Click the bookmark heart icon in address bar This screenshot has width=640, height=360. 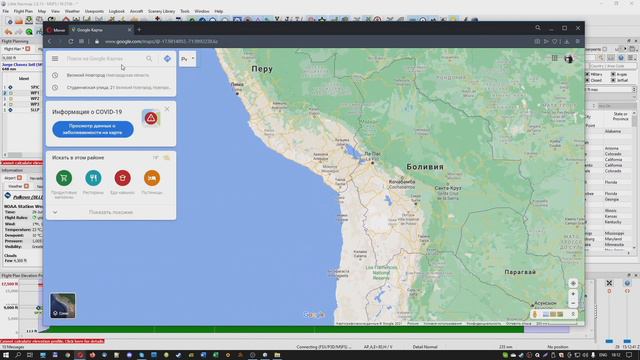554,41
